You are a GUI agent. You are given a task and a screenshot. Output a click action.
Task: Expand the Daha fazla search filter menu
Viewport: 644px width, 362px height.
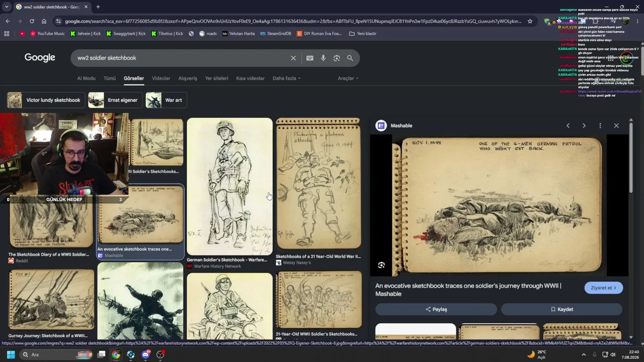286,78
